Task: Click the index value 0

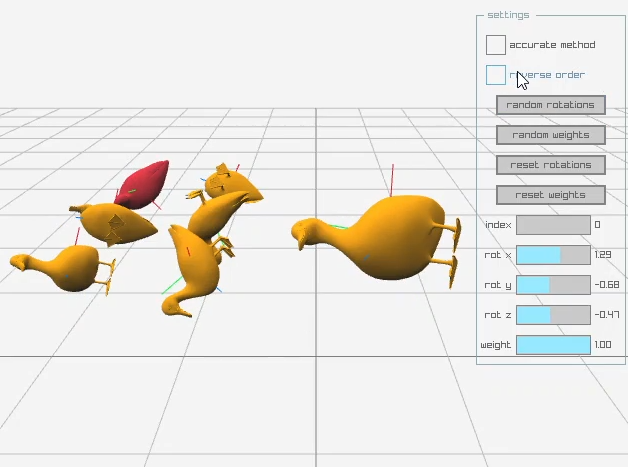Action: pos(597,225)
